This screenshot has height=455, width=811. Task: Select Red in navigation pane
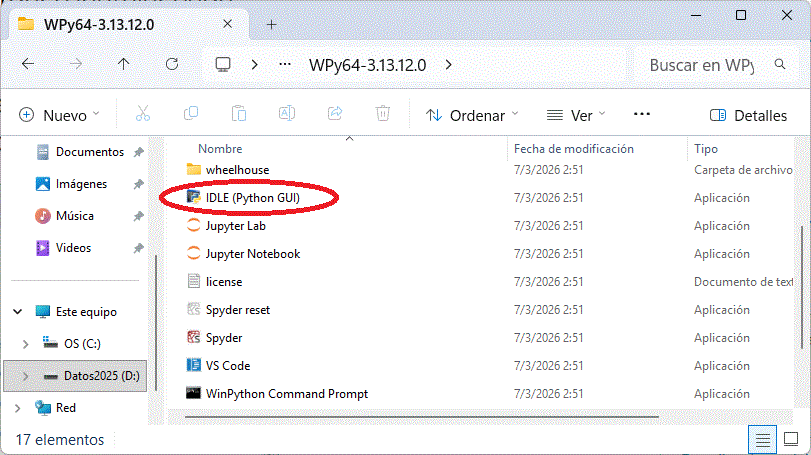click(55, 408)
